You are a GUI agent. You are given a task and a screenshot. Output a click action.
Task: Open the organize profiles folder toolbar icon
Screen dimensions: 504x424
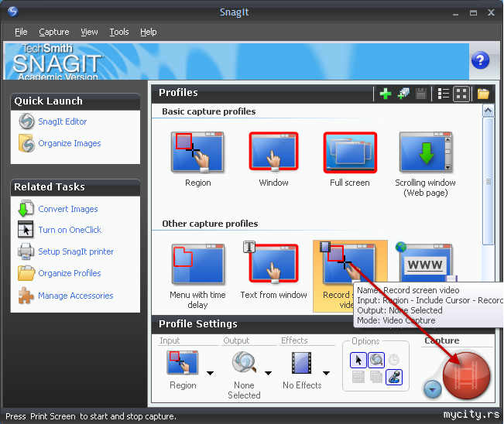483,94
